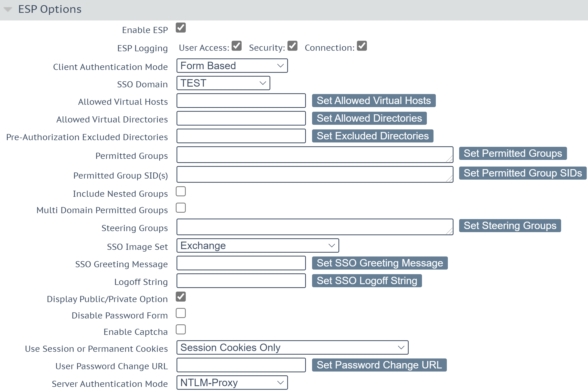588x391 pixels.
Task: Focus the Allowed Virtual Directories field
Action: [x=241, y=118]
